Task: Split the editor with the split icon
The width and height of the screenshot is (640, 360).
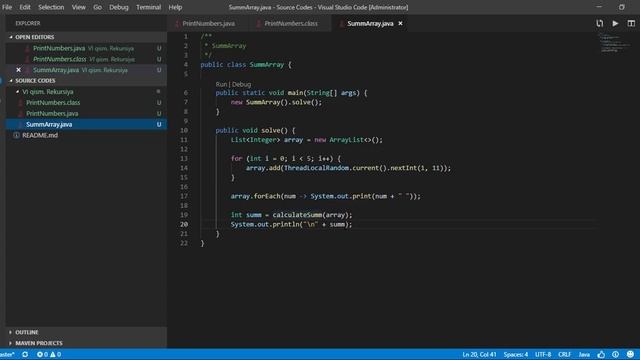Action: tap(631, 24)
